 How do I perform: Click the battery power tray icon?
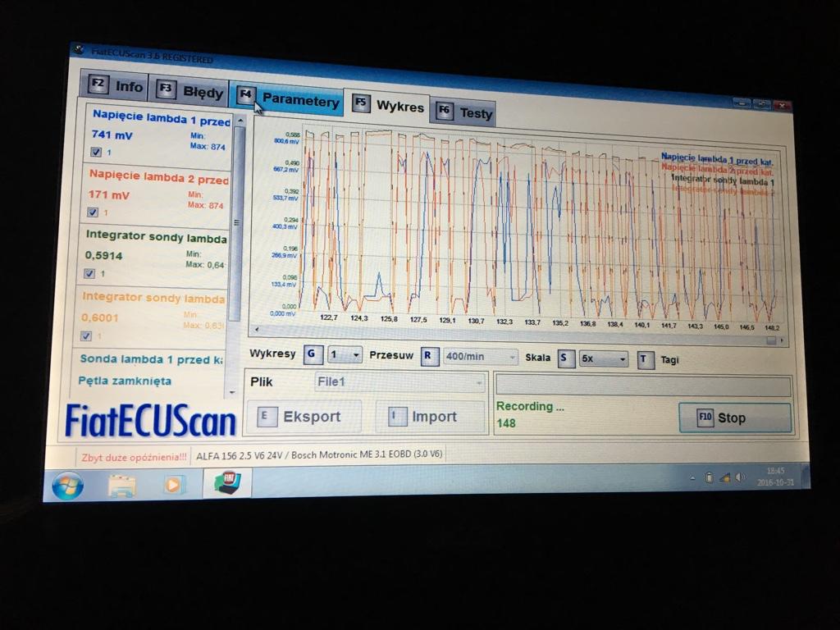(710, 477)
